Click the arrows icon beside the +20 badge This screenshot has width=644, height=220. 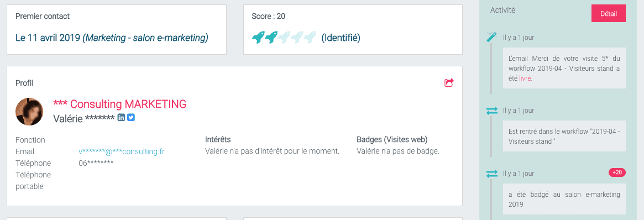tap(491, 174)
